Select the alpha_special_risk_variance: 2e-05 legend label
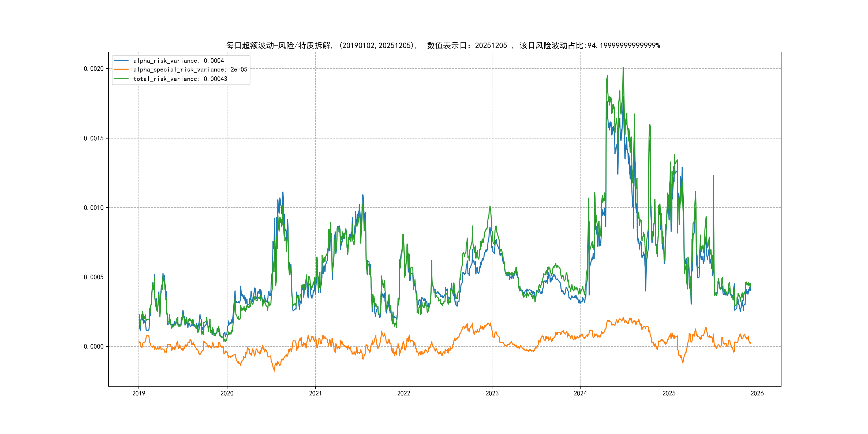Viewport: 868px width, 434px height. 190,70
